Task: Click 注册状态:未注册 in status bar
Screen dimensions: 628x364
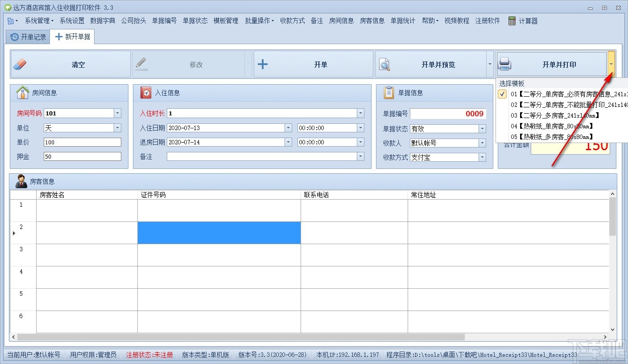Action: point(149,355)
